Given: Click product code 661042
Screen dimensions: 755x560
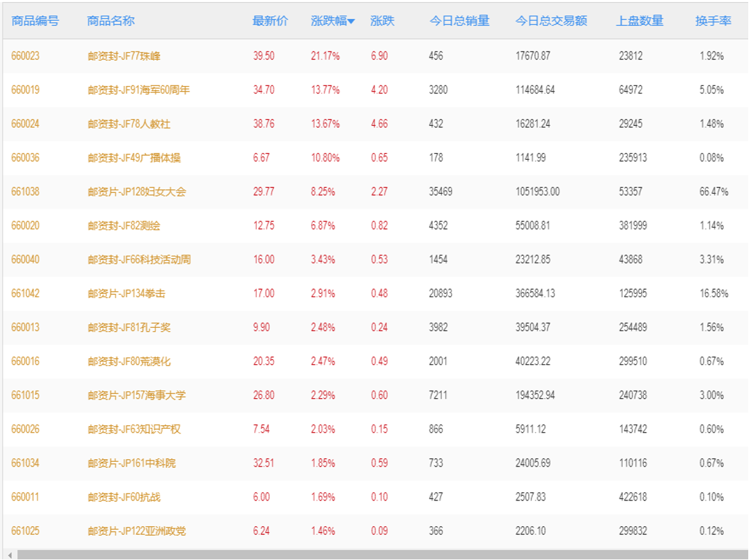Looking at the screenshot, I should [x=26, y=293].
